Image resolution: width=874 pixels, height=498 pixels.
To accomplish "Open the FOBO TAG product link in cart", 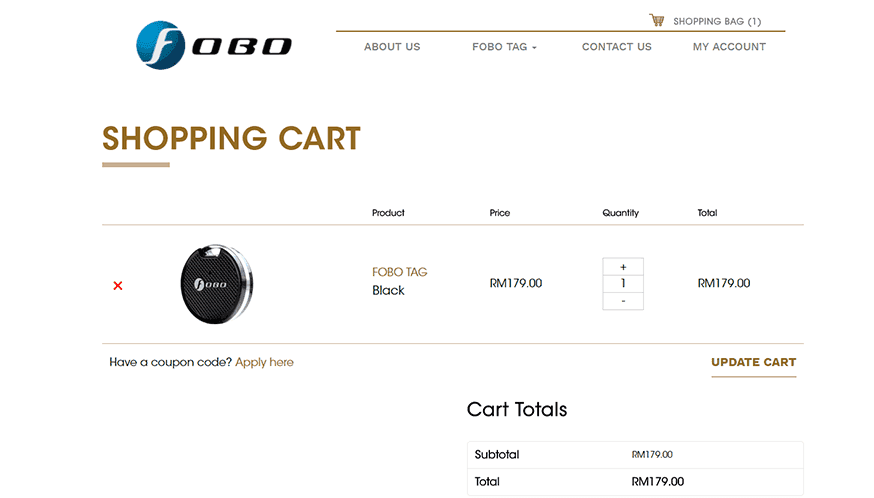I will (400, 272).
